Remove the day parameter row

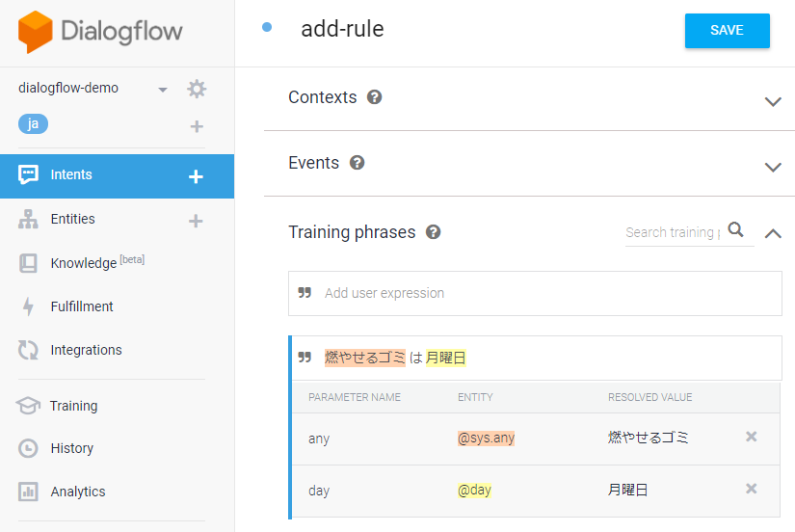pyautogui.click(x=752, y=489)
